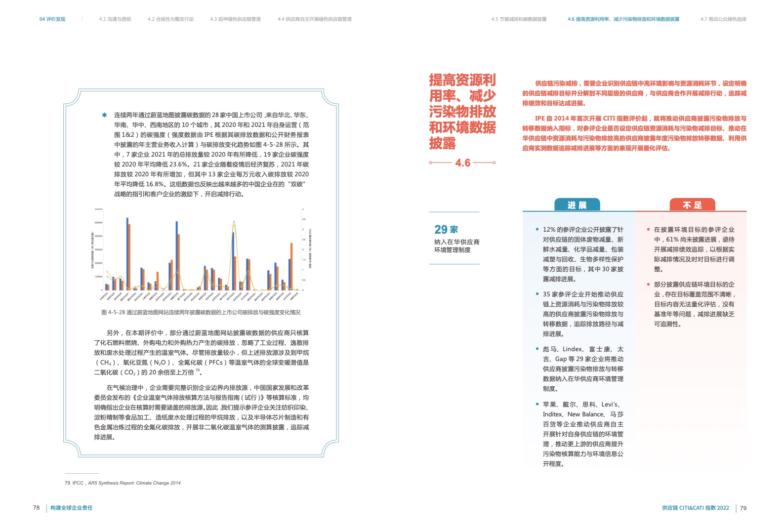
Task: Click the red bullet before '在披露环境目标的参评企业'
Action: coord(648,229)
